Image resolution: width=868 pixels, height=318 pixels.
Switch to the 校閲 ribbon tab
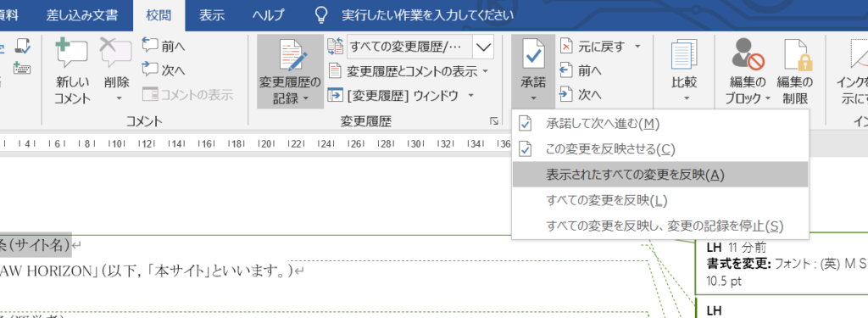pos(159,15)
